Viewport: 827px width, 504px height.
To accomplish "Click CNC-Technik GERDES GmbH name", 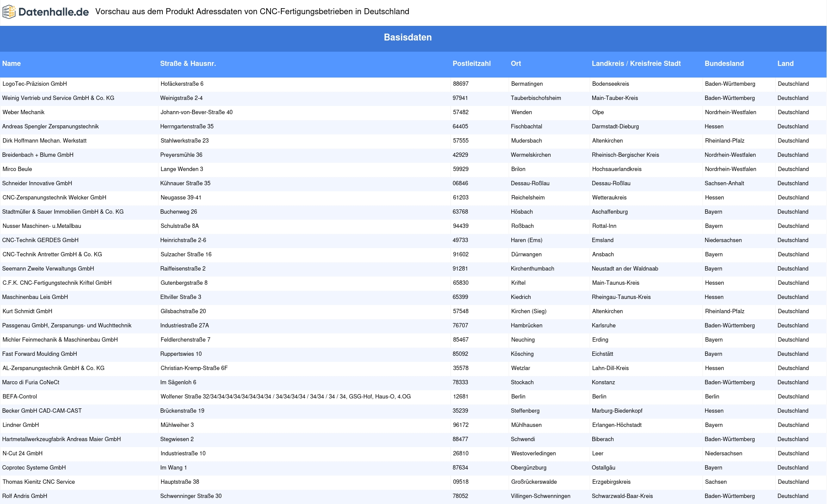I will pos(40,240).
